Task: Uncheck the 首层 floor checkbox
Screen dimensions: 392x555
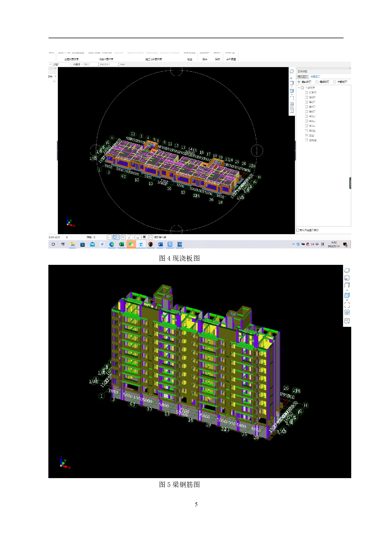Action: pos(306,135)
